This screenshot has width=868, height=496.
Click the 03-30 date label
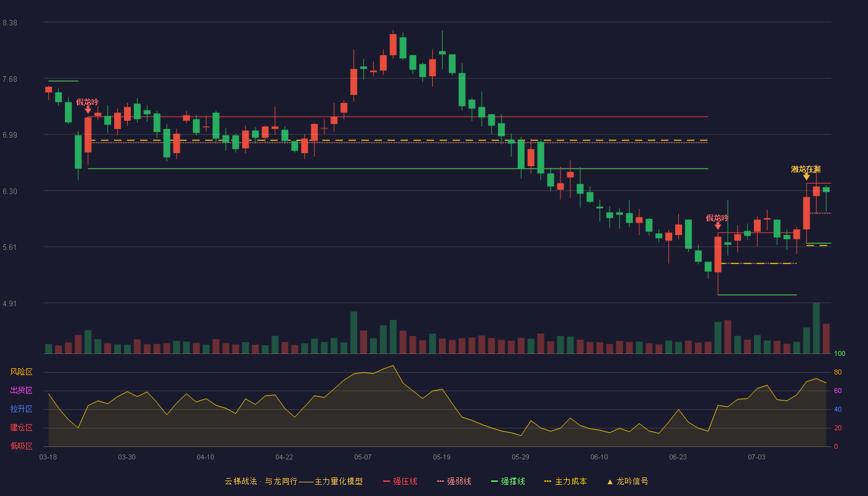126,457
